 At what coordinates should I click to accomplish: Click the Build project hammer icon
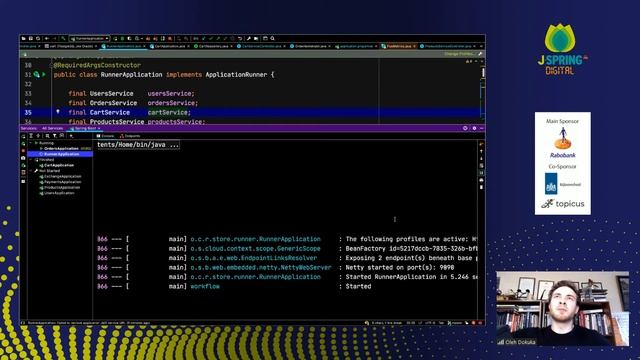pos(63,38)
